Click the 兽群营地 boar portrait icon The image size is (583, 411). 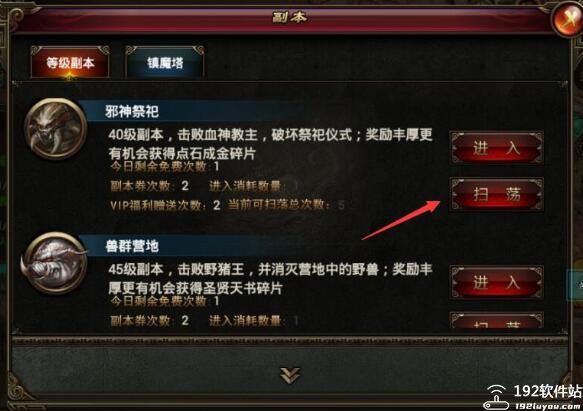55,263
